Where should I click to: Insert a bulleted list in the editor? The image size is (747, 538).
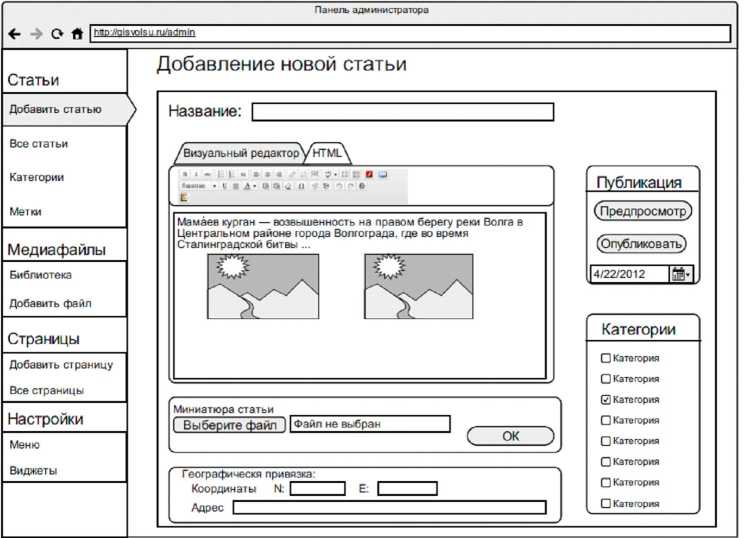220,174
